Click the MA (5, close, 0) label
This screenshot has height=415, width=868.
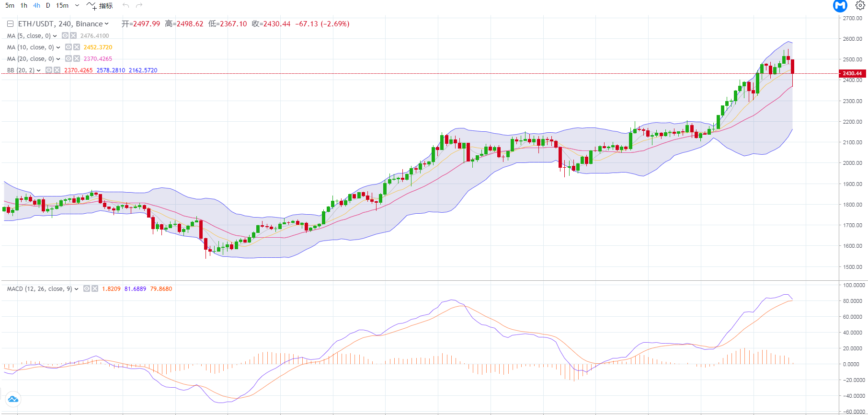(29, 36)
